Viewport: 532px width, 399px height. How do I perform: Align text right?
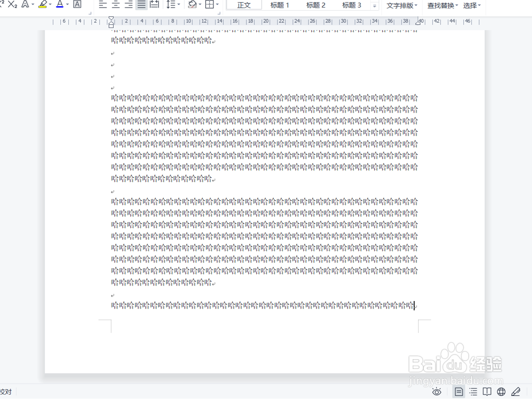point(129,4)
